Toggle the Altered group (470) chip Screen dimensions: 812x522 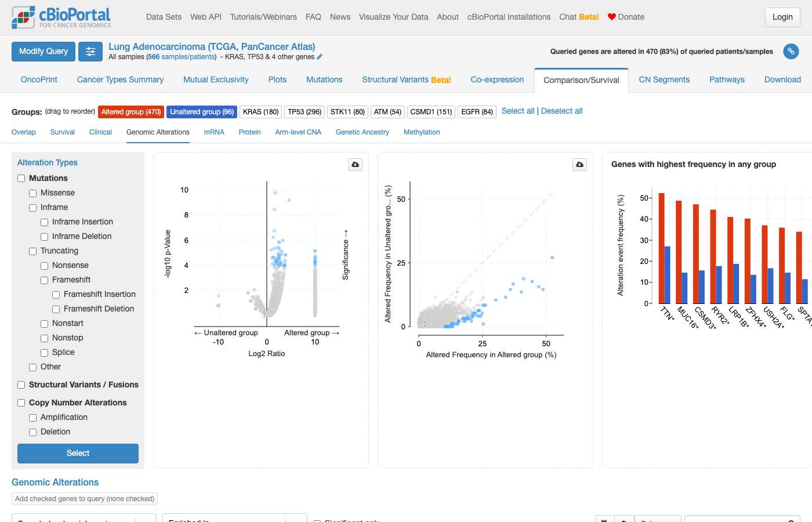click(x=131, y=112)
